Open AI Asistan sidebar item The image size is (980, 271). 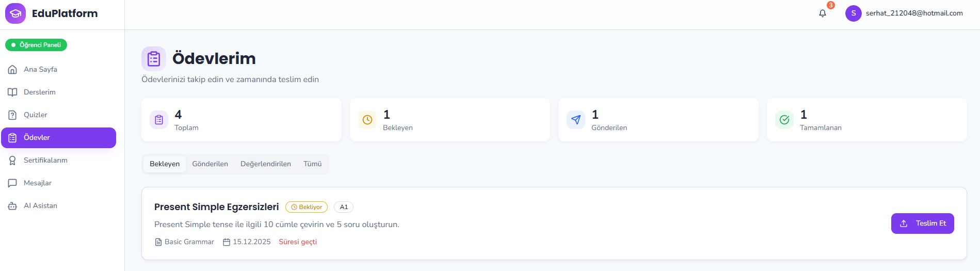tap(58, 205)
